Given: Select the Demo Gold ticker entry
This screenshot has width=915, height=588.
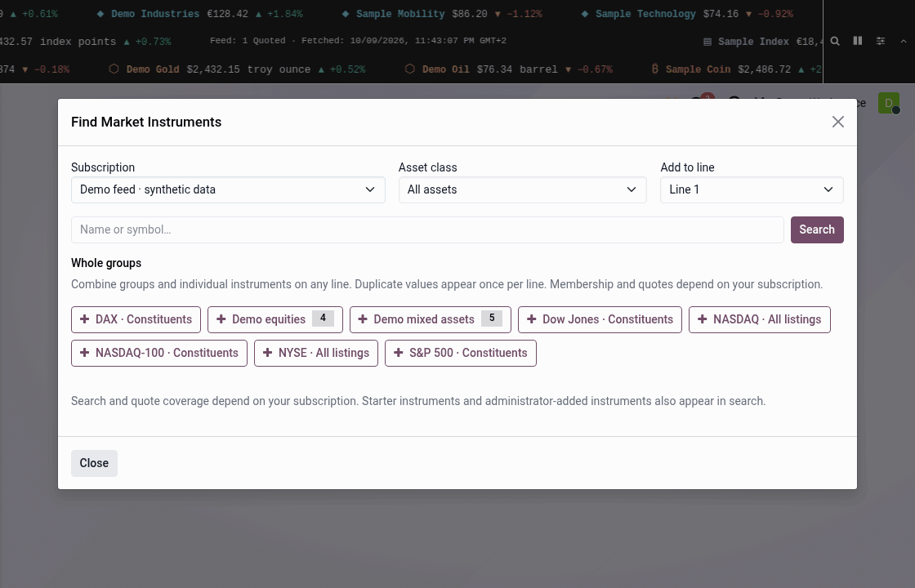Looking at the screenshot, I should 238,69.
